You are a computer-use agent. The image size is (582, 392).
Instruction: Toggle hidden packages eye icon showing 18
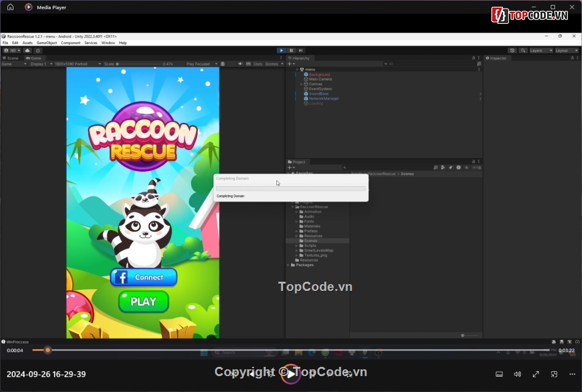pos(477,168)
